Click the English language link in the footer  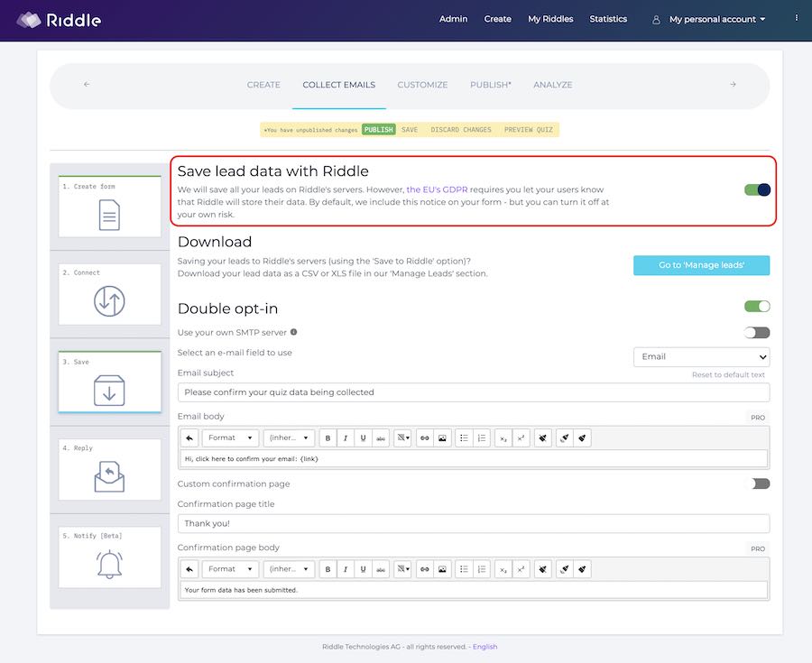pyautogui.click(x=484, y=647)
